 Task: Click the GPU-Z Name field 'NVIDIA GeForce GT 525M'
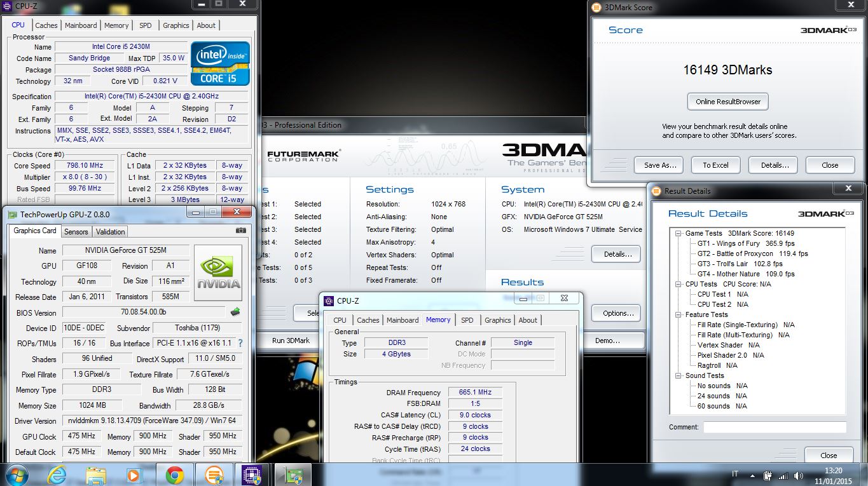[125, 250]
